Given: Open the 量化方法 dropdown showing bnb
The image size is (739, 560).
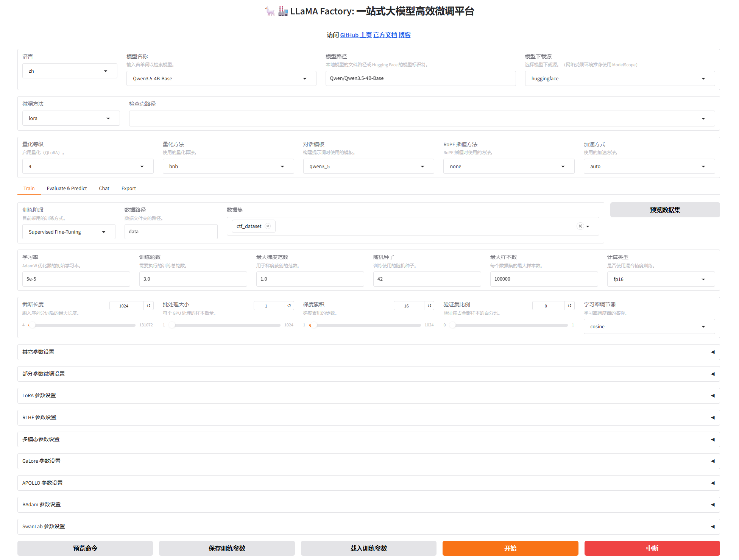Looking at the screenshot, I should (228, 166).
